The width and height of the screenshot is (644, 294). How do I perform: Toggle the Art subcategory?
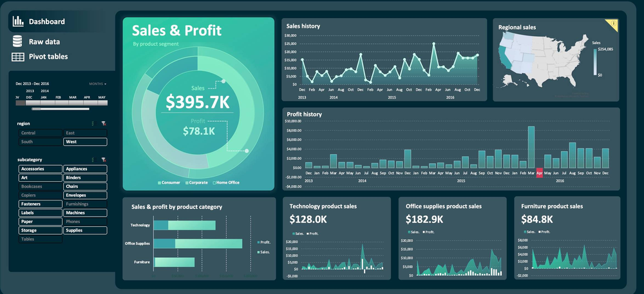point(40,178)
